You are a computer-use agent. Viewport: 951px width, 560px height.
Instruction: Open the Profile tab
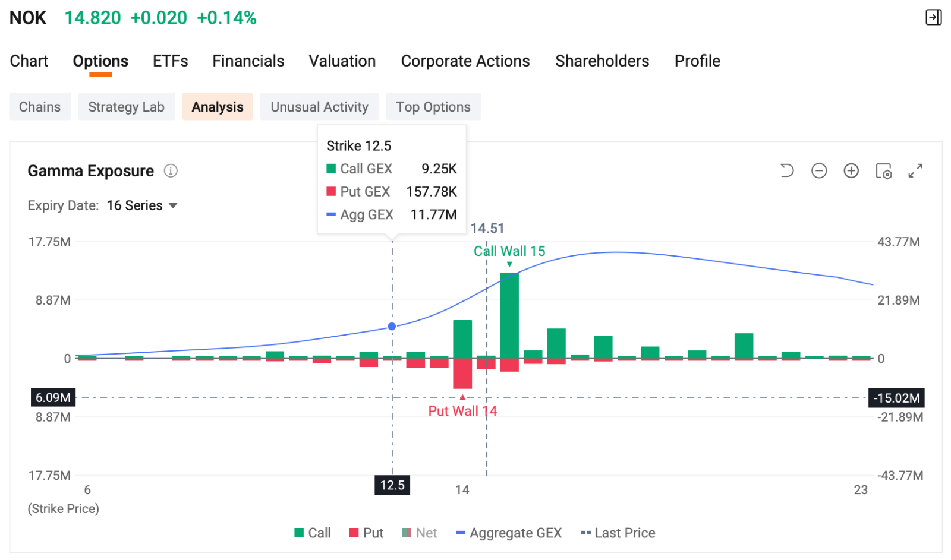pyautogui.click(x=697, y=61)
